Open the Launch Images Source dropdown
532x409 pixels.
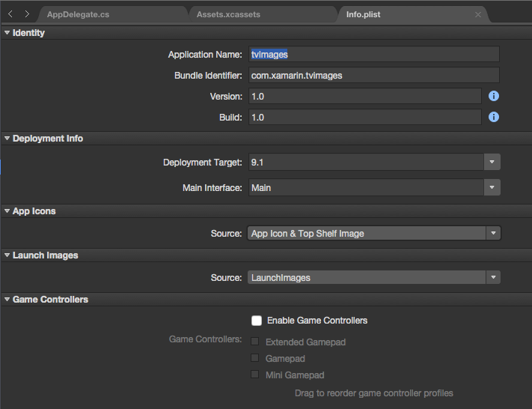click(x=492, y=278)
